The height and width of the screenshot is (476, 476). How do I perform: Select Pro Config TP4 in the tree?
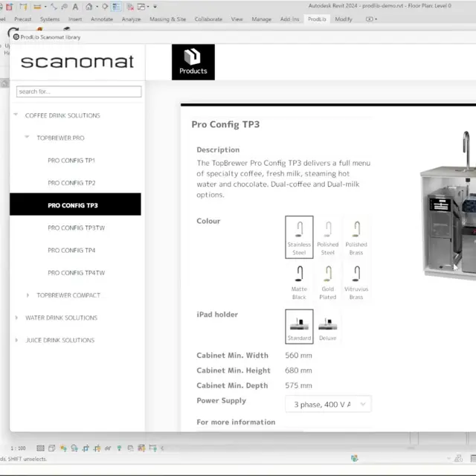(71, 250)
